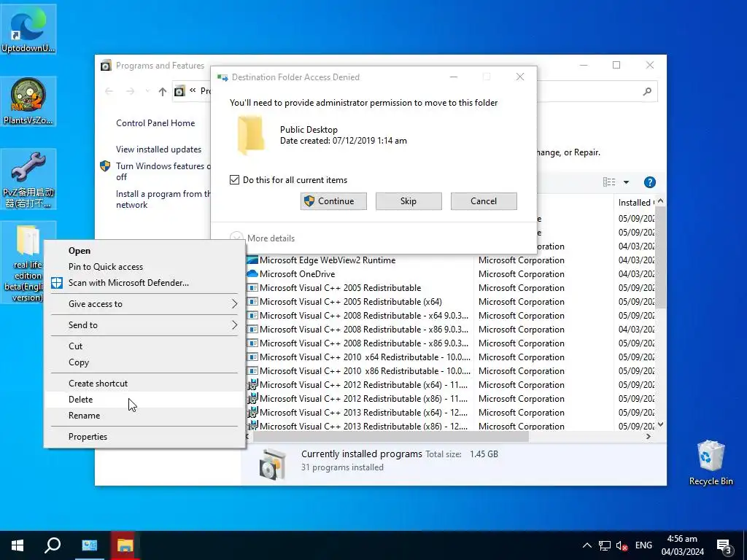Click the Skip button
The width and height of the screenshot is (747, 560).
[409, 201]
